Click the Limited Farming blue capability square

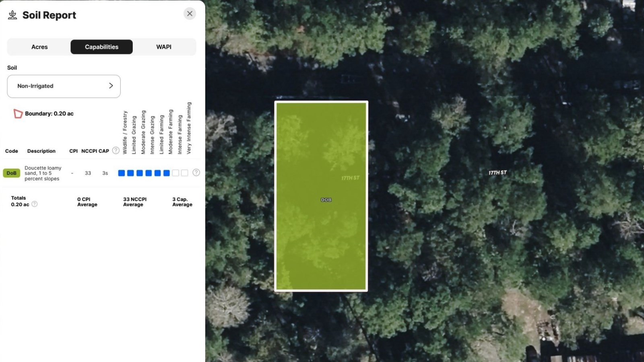pyautogui.click(x=157, y=173)
